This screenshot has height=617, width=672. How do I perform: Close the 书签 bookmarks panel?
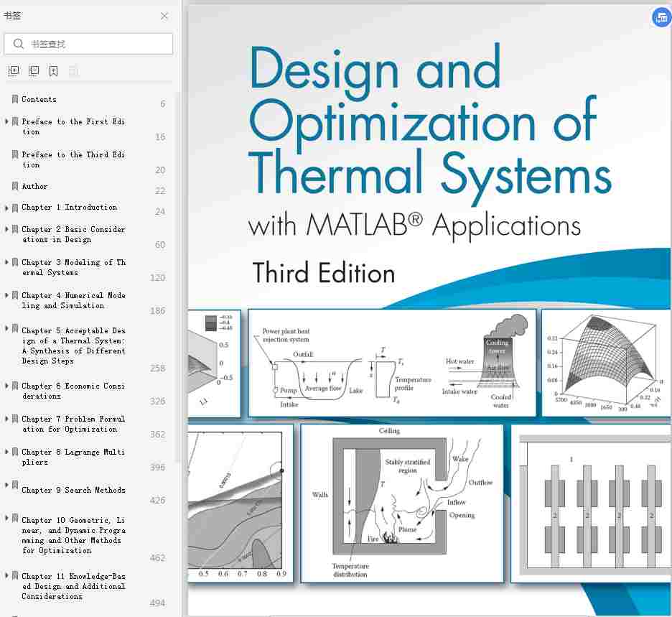164,17
